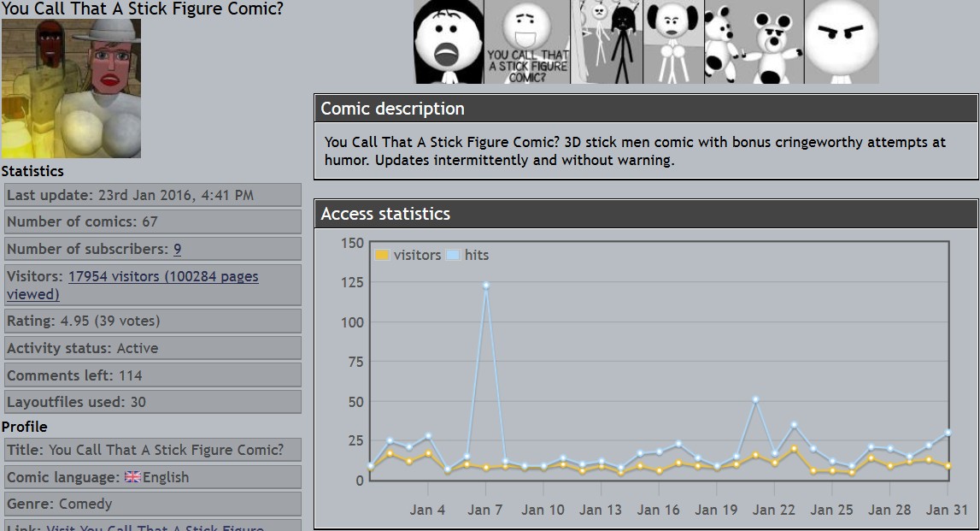Click the banner panel reading 'You Call That'

527,43
